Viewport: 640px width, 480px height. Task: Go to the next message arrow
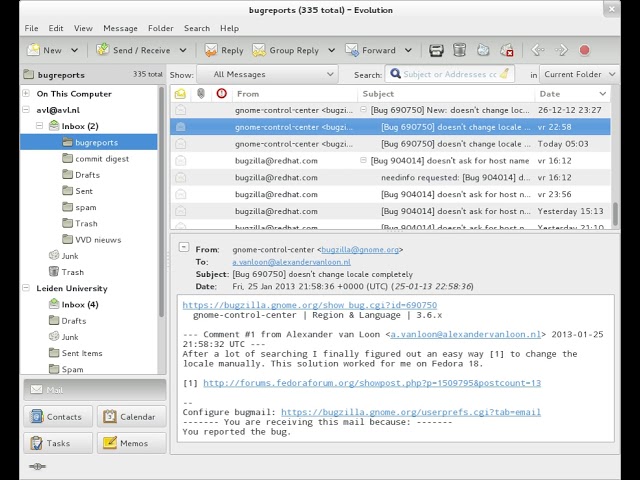click(x=561, y=50)
